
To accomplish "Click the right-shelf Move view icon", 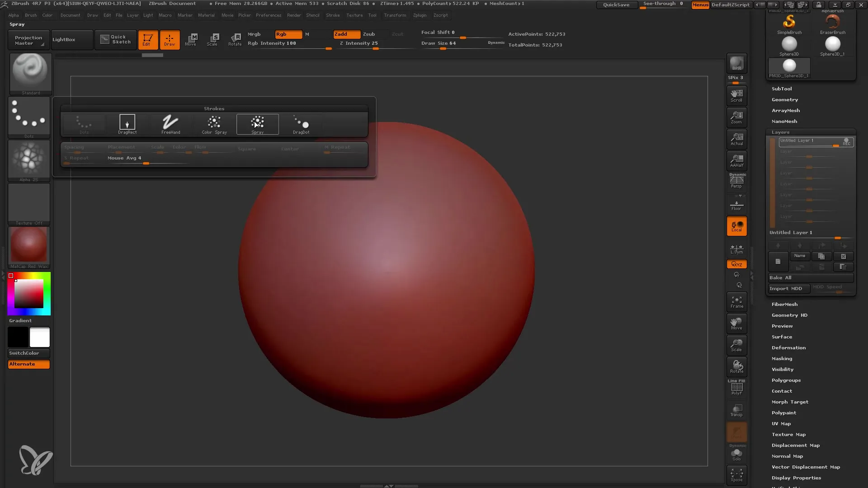I will pos(736,324).
